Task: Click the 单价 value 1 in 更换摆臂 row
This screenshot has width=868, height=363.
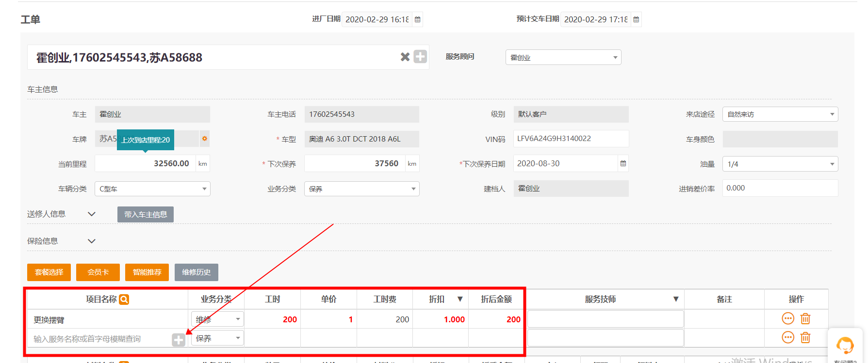Action: (350, 319)
